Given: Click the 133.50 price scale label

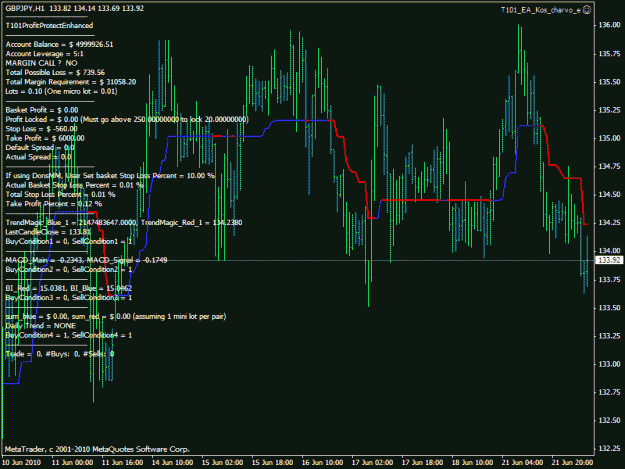Looking at the screenshot, I should [x=609, y=307].
